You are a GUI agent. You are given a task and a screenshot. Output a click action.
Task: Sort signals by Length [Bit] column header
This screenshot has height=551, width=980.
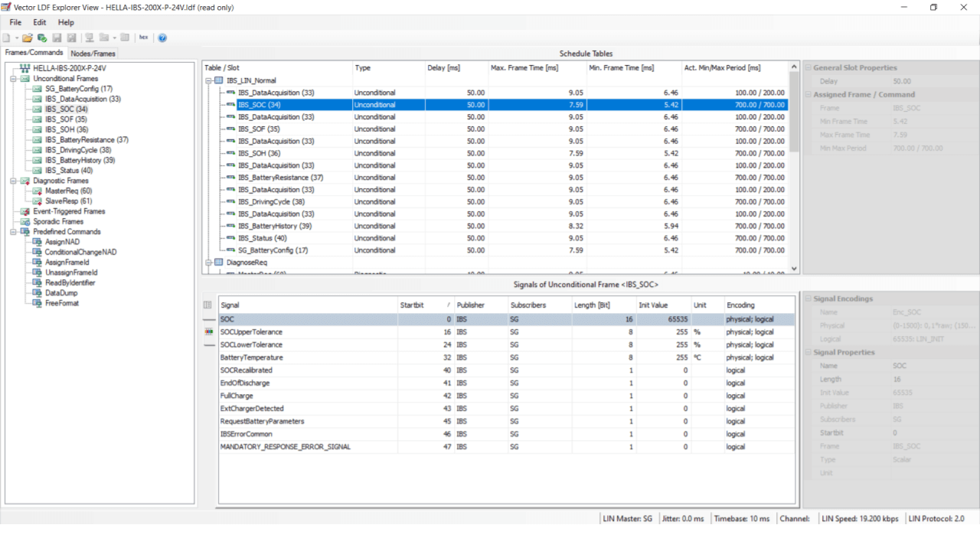coord(604,305)
